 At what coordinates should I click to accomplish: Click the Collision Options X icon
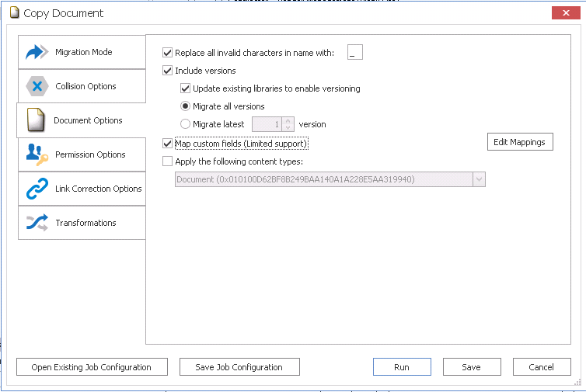(x=37, y=86)
